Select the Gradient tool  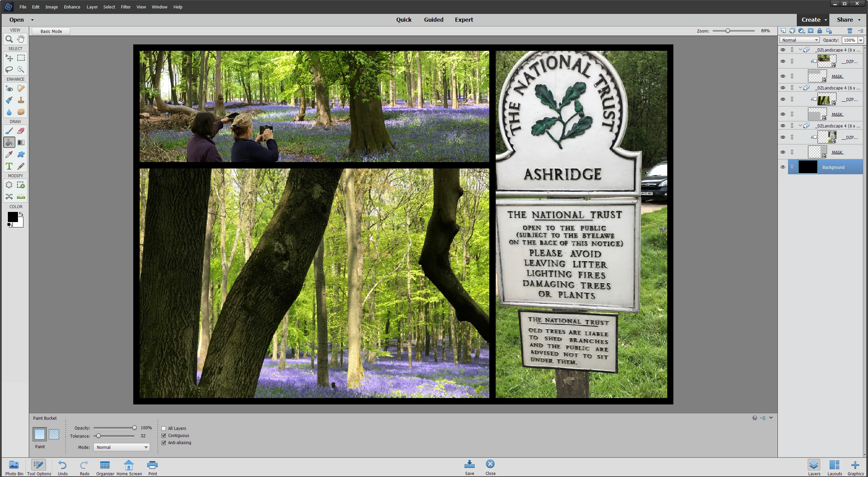click(x=21, y=143)
